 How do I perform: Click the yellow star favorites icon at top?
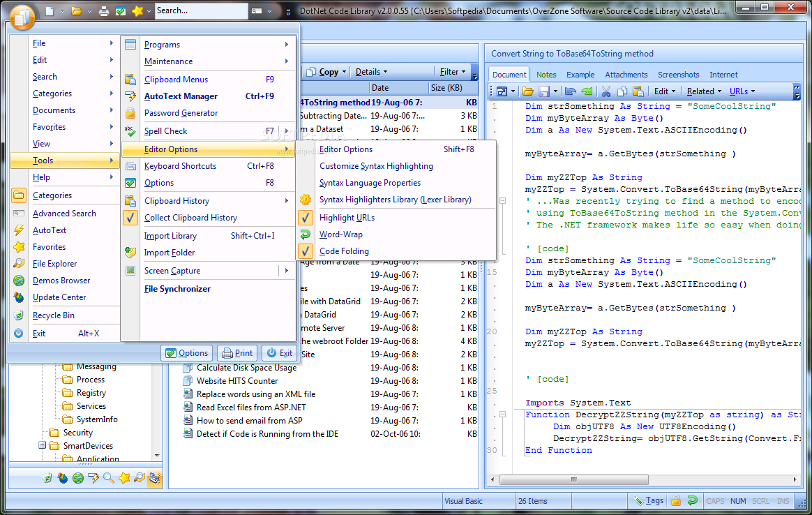(137, 11)
